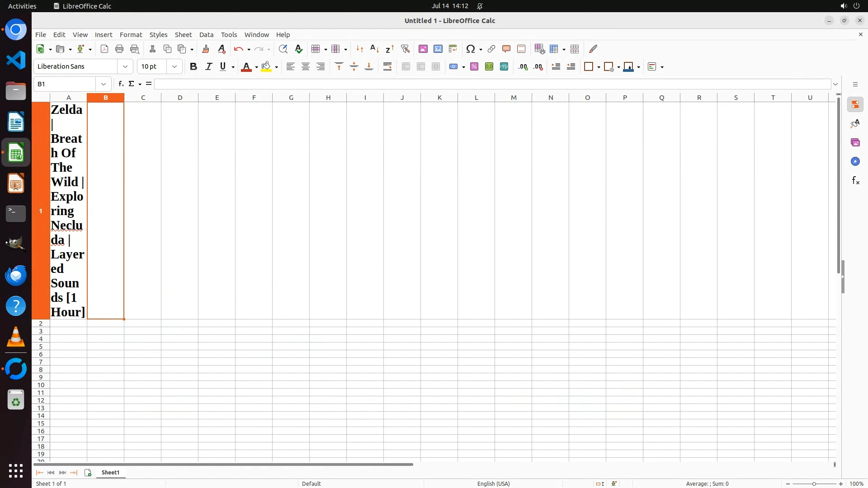Insert an image with the toolbar icon
868x488 pixels.
pyautogui.click(x=423, y=49)
